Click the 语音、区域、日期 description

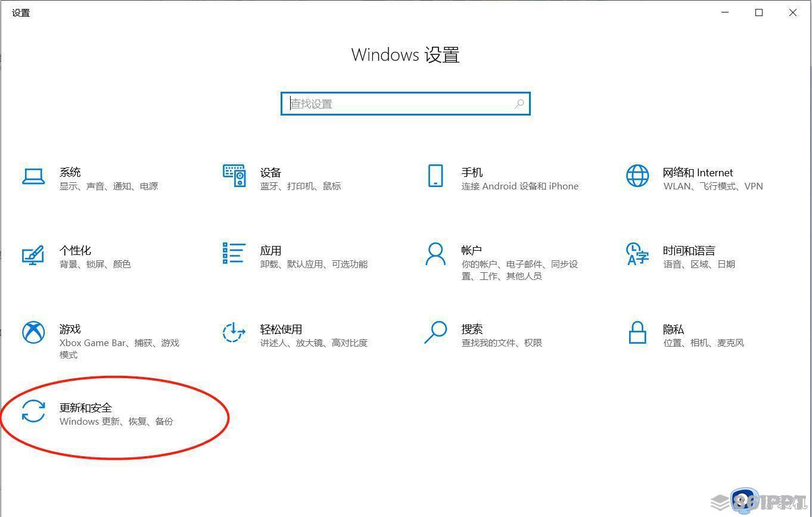click(x=699, y=264)
